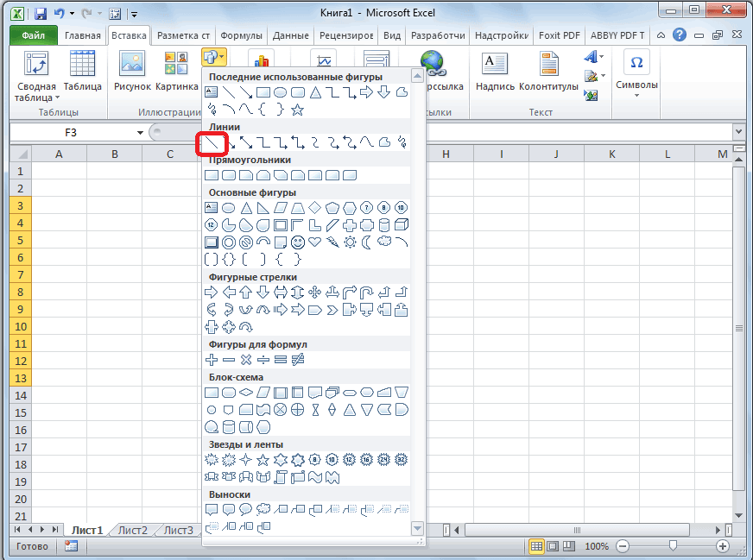Switch to Page Layout view in status bar
753x560 pixels.
coord(553,546)
